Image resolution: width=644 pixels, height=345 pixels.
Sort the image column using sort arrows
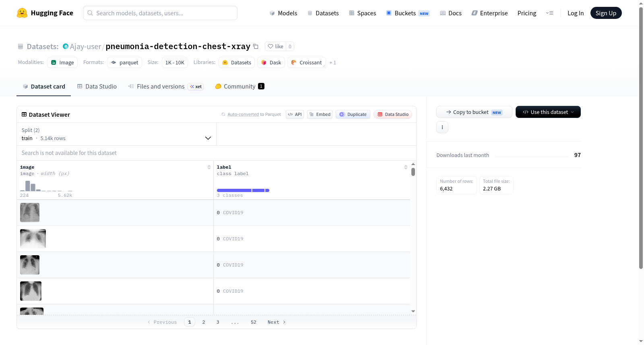209,167
